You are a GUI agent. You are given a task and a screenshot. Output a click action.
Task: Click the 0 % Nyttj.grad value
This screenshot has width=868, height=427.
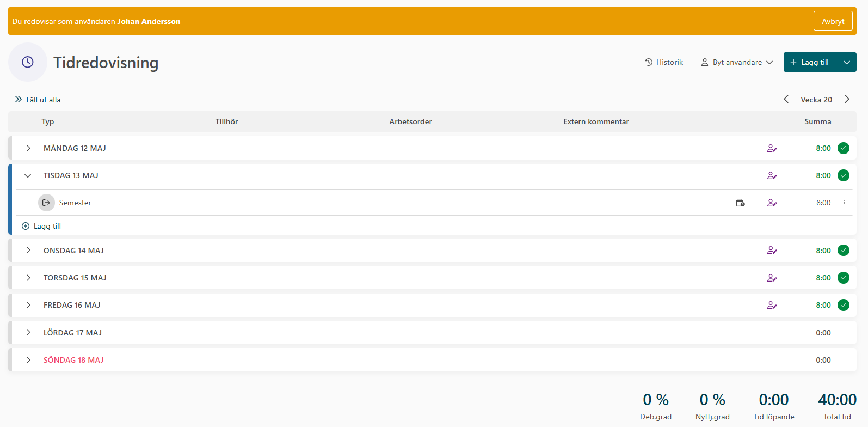point(712,400)
